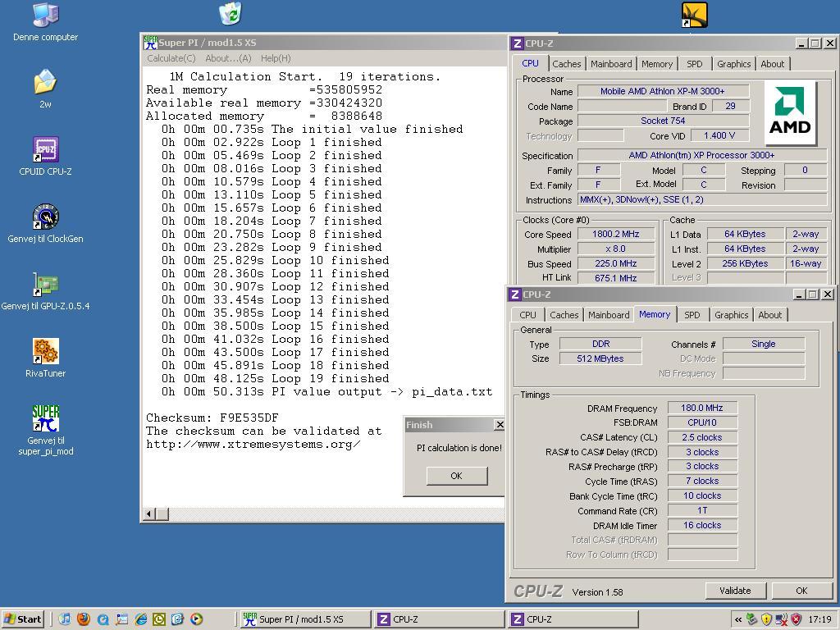Select About tab in lower CPU-Z window
Screen dimensions: 840x630
[769, 315]
